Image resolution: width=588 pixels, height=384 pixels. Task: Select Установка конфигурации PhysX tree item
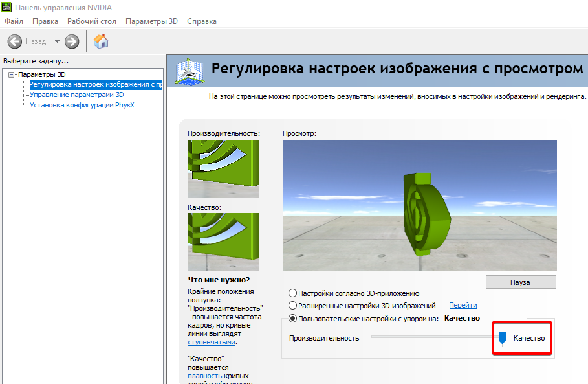click(x=82, y=105)
